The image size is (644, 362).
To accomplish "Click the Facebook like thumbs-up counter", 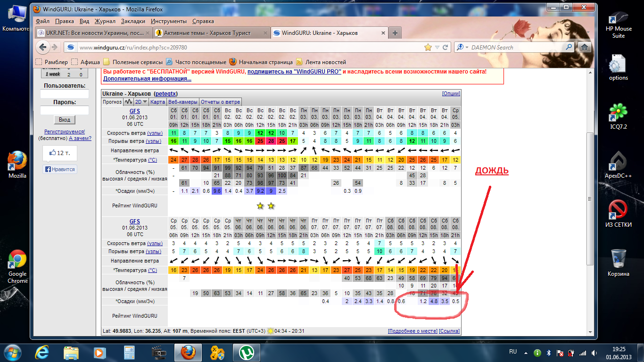I will [x=59, y=153].
